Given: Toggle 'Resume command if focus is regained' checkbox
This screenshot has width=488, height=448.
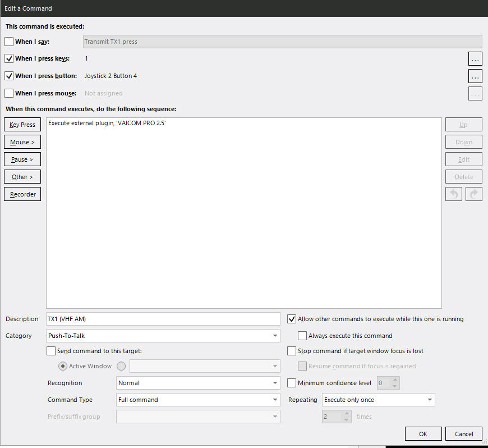Looking at the screenshot, I should click(x=302, y=366).
